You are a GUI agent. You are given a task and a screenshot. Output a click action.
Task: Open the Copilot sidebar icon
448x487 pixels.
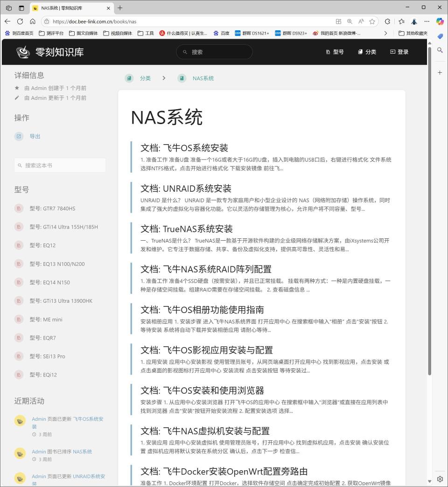(440, 21)
